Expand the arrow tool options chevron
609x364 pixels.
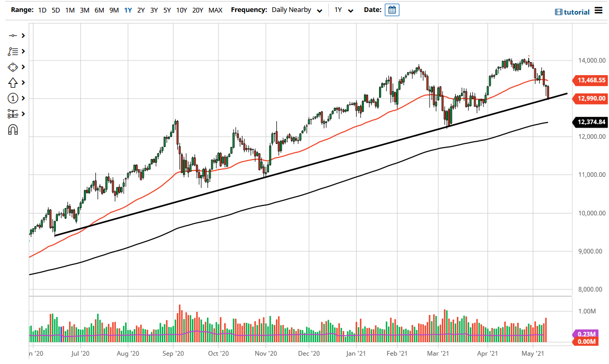tap(23, 82)
